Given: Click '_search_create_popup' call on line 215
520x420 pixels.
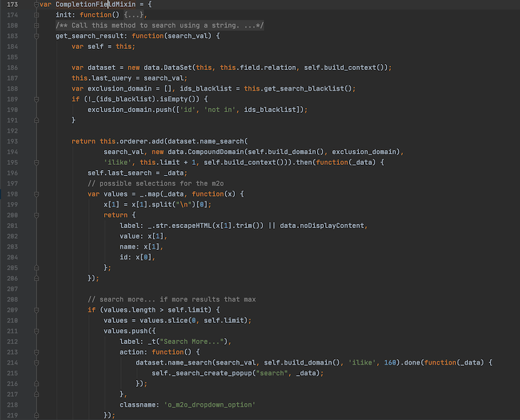Looking at the screenshot, I should point(212,373).
